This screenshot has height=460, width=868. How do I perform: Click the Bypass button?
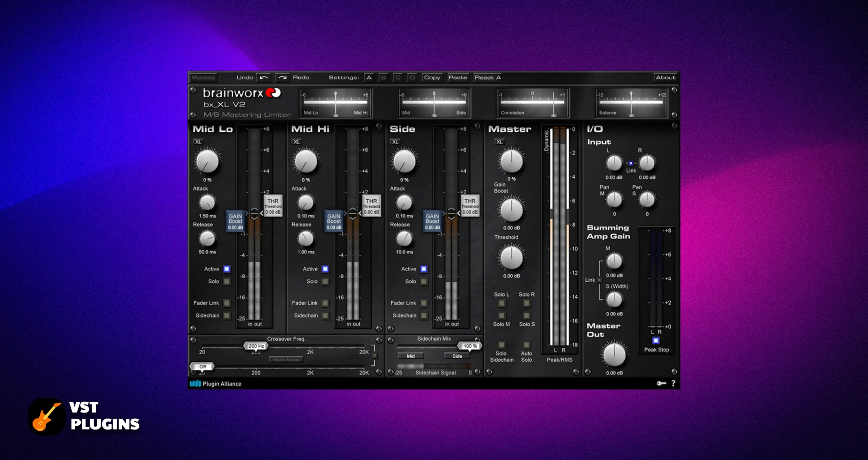[x=203, y=78]
